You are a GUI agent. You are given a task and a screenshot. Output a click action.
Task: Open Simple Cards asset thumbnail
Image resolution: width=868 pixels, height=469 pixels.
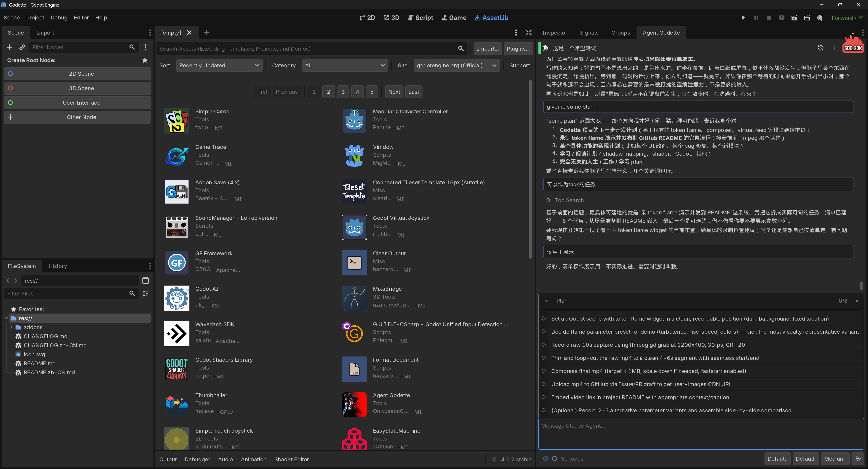(177, 121)
